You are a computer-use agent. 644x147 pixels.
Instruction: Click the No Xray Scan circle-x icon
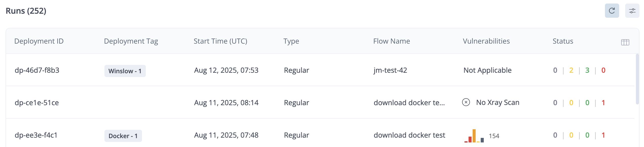pos(466,102)
